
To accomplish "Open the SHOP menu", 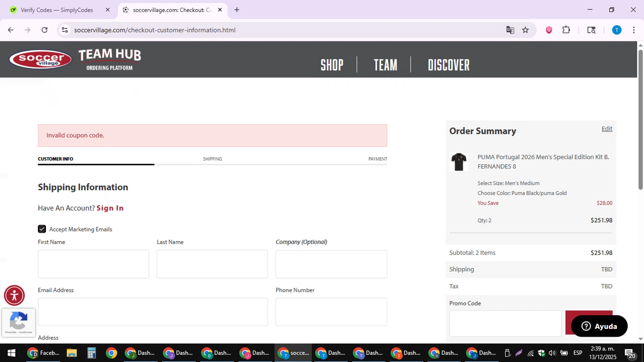I will tap(332, 65).
